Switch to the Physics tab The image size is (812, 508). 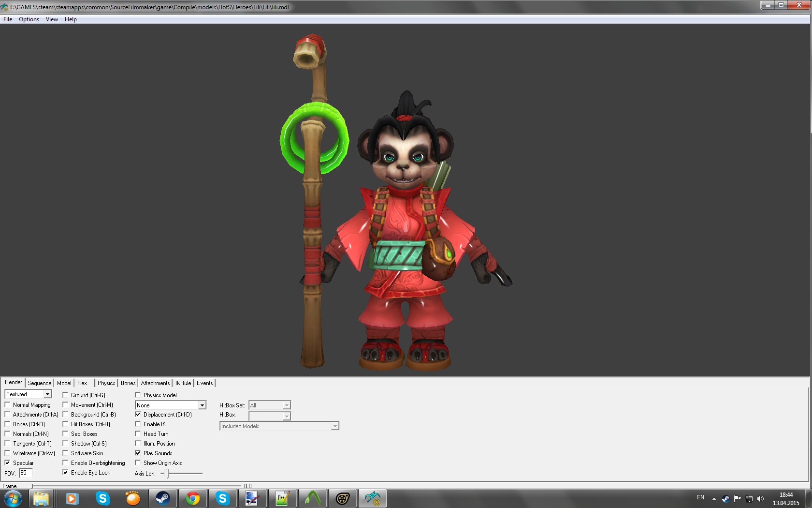106,383
